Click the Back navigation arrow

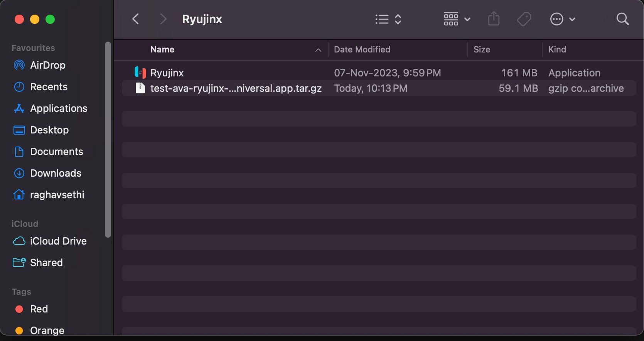pos(135,19)
